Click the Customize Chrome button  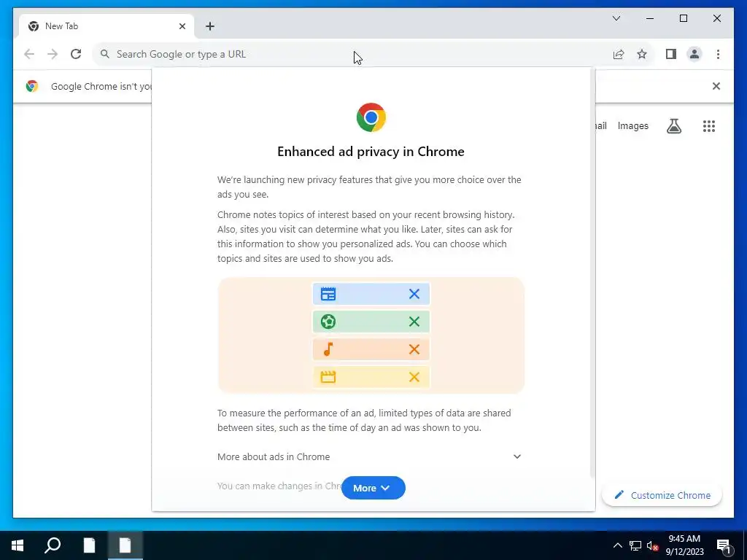662,495
